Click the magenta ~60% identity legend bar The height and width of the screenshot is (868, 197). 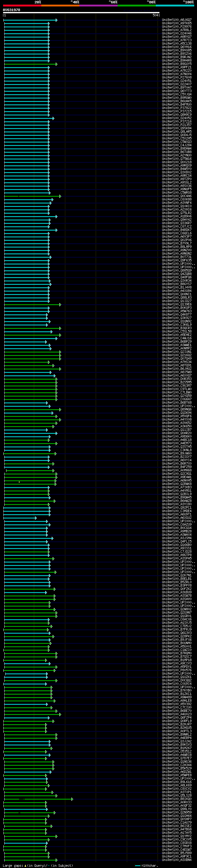pyautogui.click(x=99, y=6)
